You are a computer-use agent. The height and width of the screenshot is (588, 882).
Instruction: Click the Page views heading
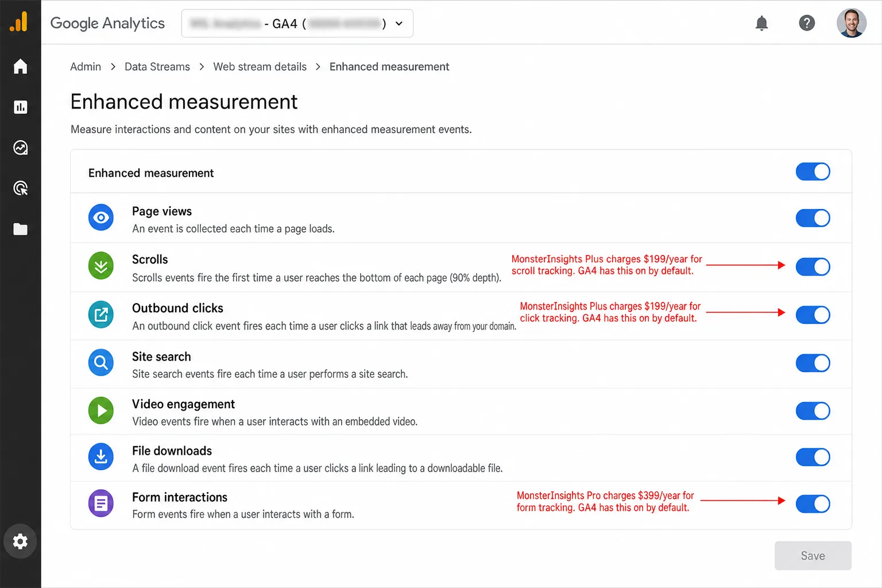162,211
